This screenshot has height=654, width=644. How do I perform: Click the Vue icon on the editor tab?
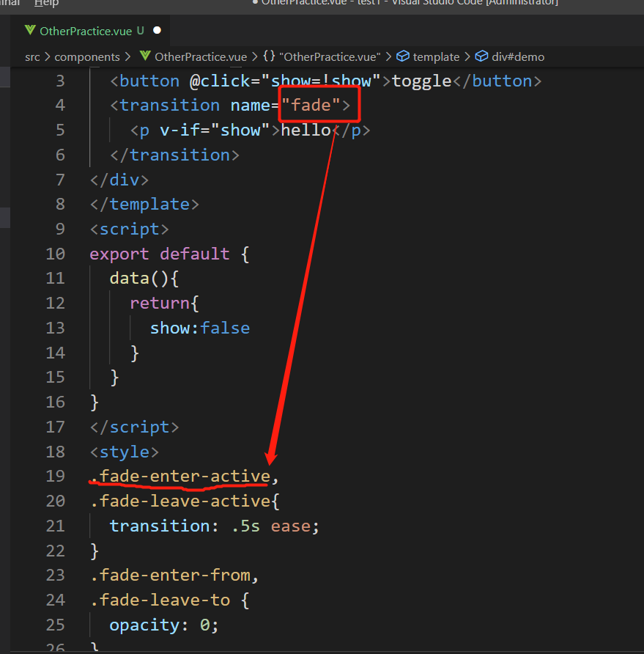30,30
